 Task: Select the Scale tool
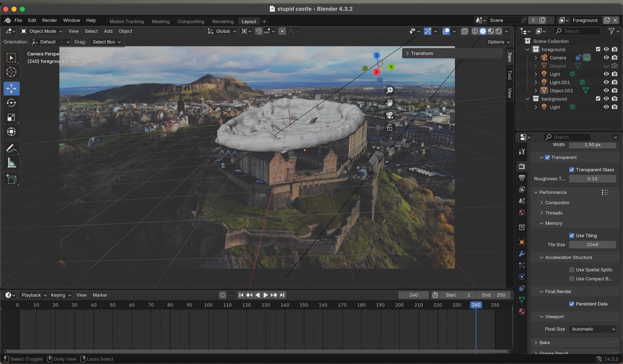[11, 117]
